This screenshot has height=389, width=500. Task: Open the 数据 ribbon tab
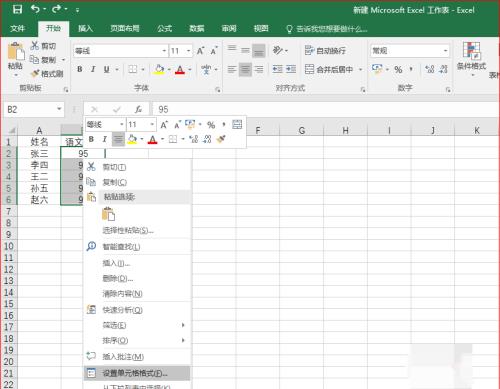click(x=196, y=29)
